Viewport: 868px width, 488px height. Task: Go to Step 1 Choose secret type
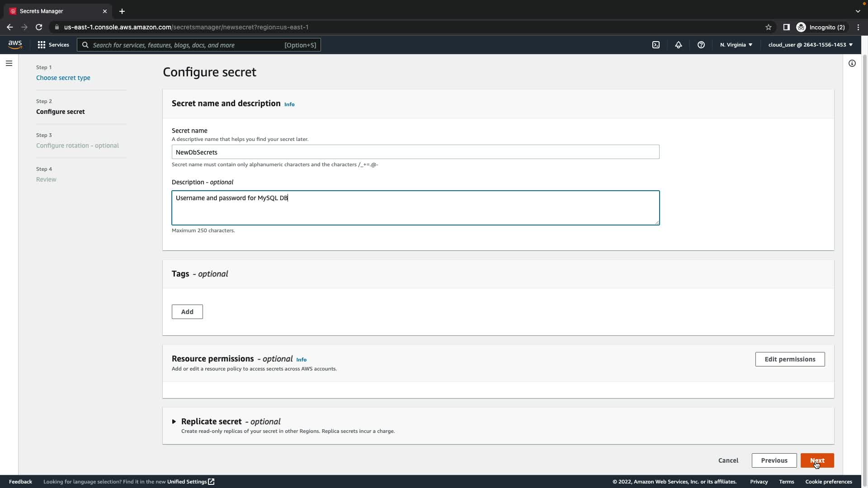(x=63, y=78)
